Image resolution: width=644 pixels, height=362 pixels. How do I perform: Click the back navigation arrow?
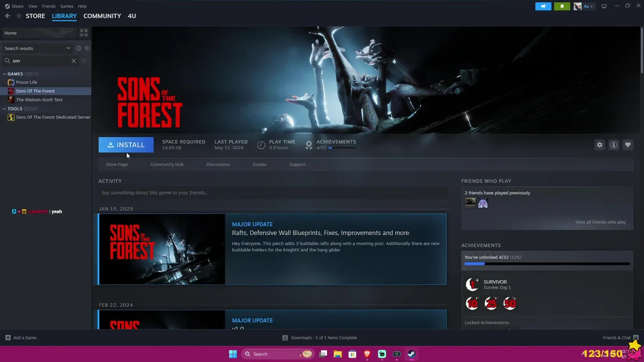pos(8,16)
